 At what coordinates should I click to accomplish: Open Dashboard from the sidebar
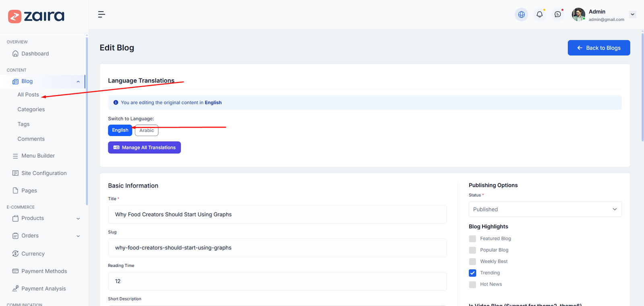pos(35,54)
